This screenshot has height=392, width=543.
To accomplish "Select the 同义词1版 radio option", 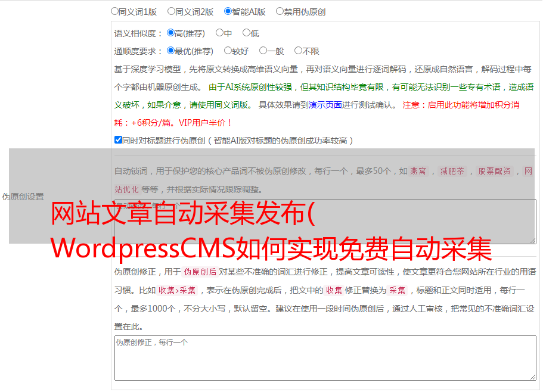I will [115, 11].
